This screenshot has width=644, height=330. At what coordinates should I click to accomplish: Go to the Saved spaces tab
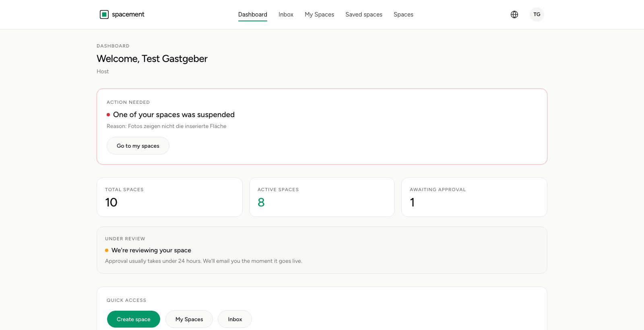[364, 14]
